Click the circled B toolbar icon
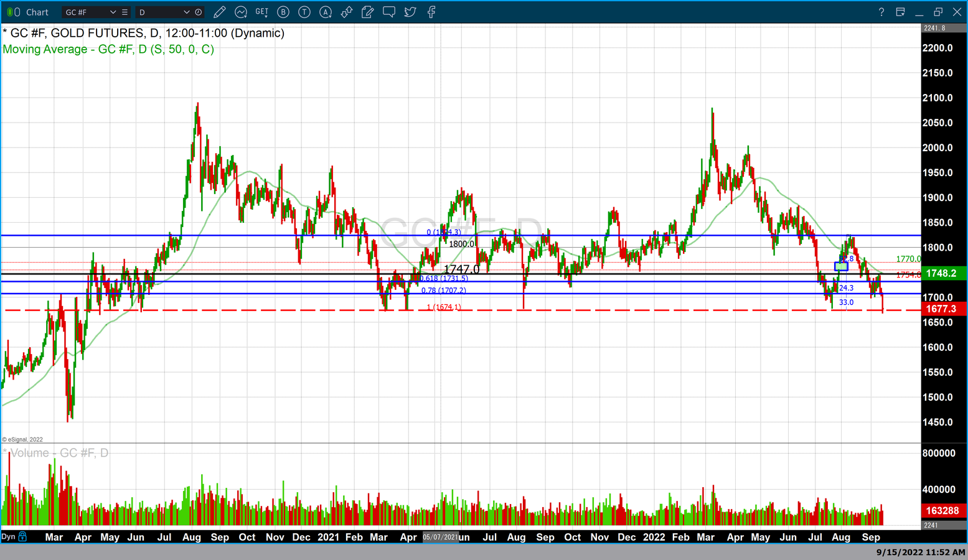Image resolution: width=968 pixels, height=560 pixels. pyautogui.click(x=283, y=12)
